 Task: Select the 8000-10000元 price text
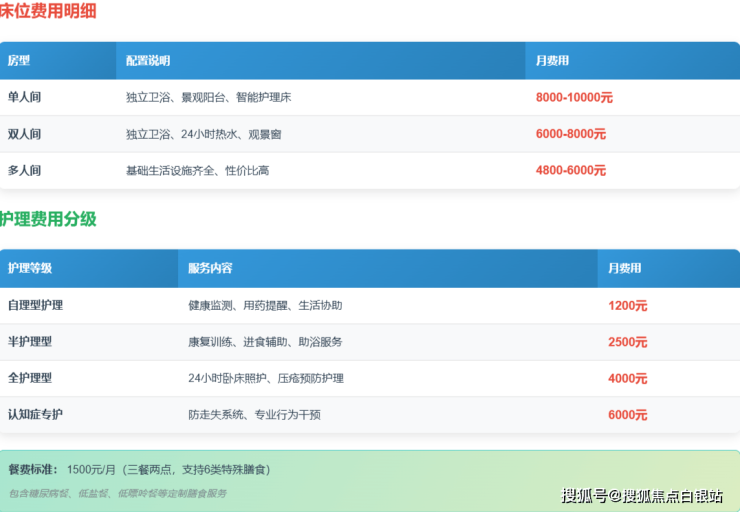tap(574, 98)
